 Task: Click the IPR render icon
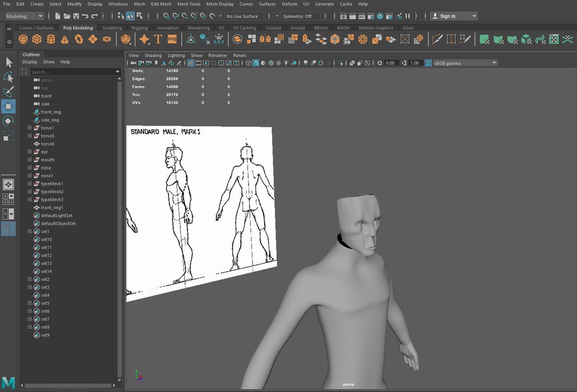coord(362,16)
